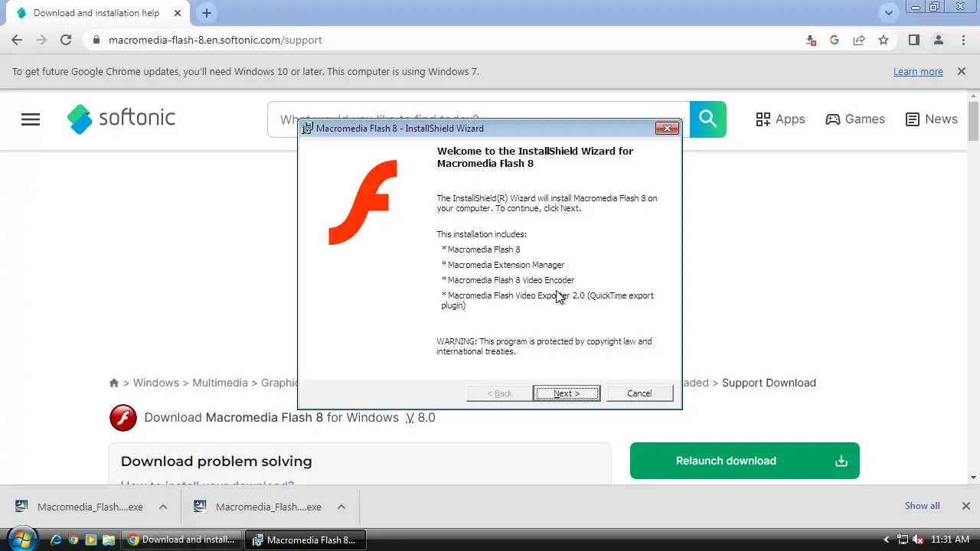Image resolution: width=980 pixels, height=551 pixels.
Task: Open Multimedia breadcrumb link
Action: click(x=220, y=383)
